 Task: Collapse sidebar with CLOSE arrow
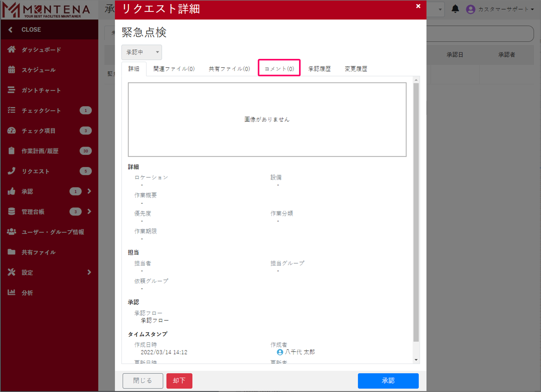pyautogui.click(x=10, y=30)
